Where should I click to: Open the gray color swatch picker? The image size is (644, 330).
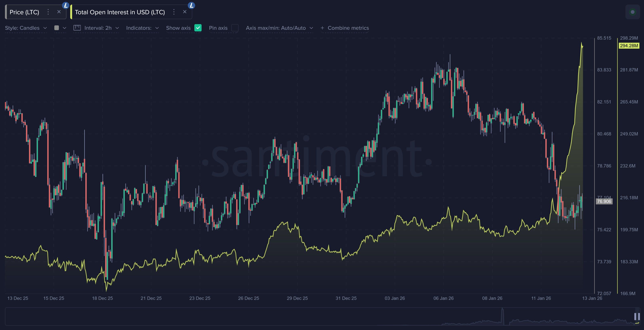57,28
